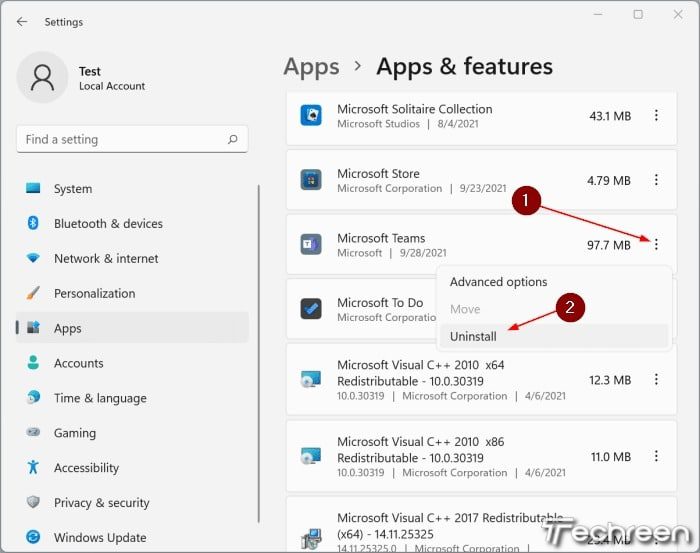The image size is (700, 553).
Task: Click the Microsoft Store app icon
Action: coord(311,179)
